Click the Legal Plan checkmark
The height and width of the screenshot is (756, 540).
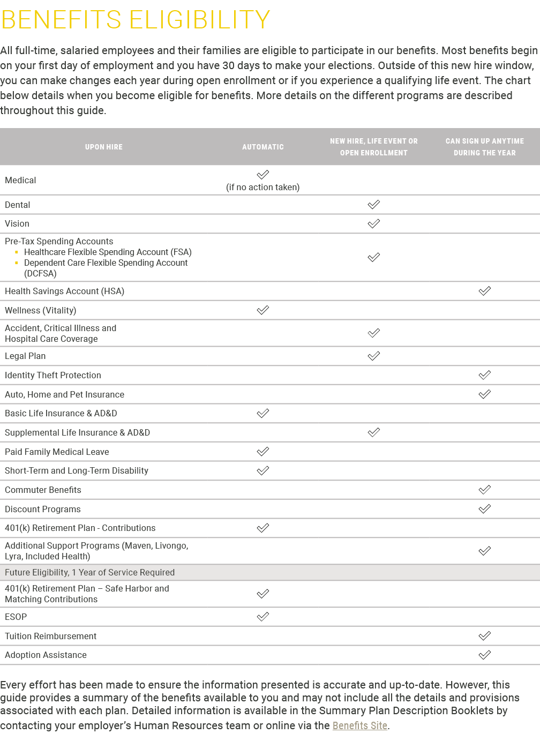coord(373,356)
